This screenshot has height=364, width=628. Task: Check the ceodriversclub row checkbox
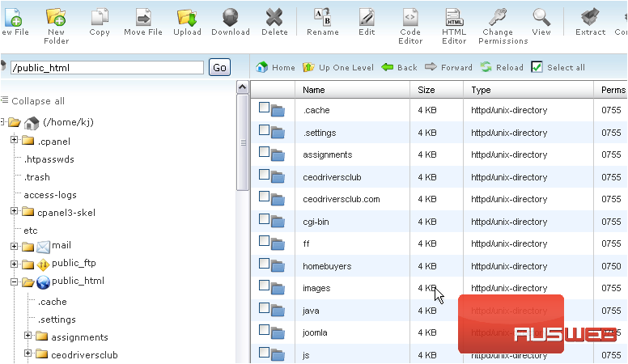[264, 174]
